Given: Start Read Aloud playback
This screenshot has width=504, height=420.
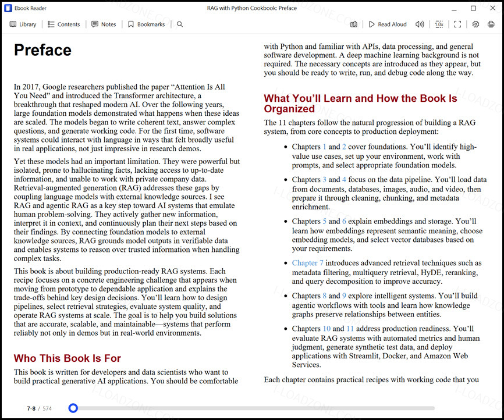Looking at the screenshot, I should pyautogui.click(x=388, y=24).
